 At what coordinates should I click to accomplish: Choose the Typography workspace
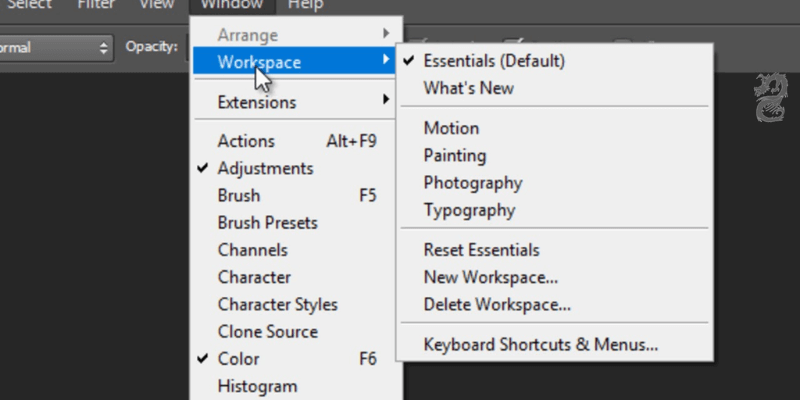(x=469, y=210)
